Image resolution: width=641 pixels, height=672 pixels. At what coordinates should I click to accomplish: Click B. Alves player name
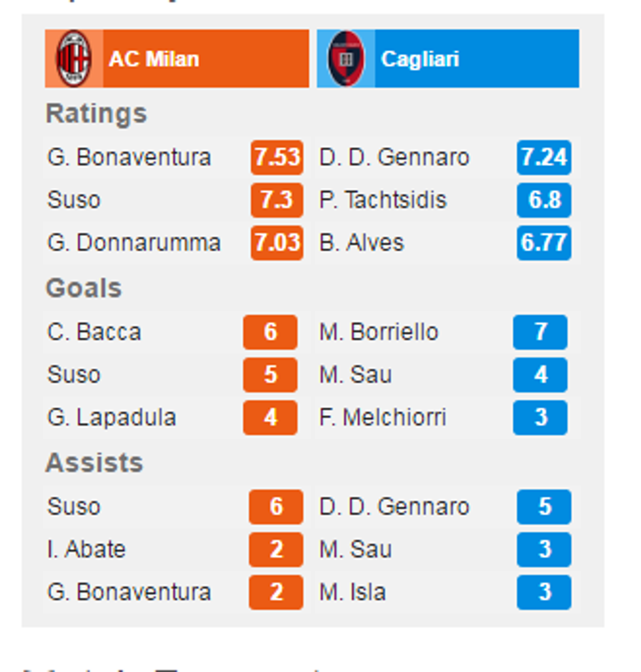click(362, 243)
